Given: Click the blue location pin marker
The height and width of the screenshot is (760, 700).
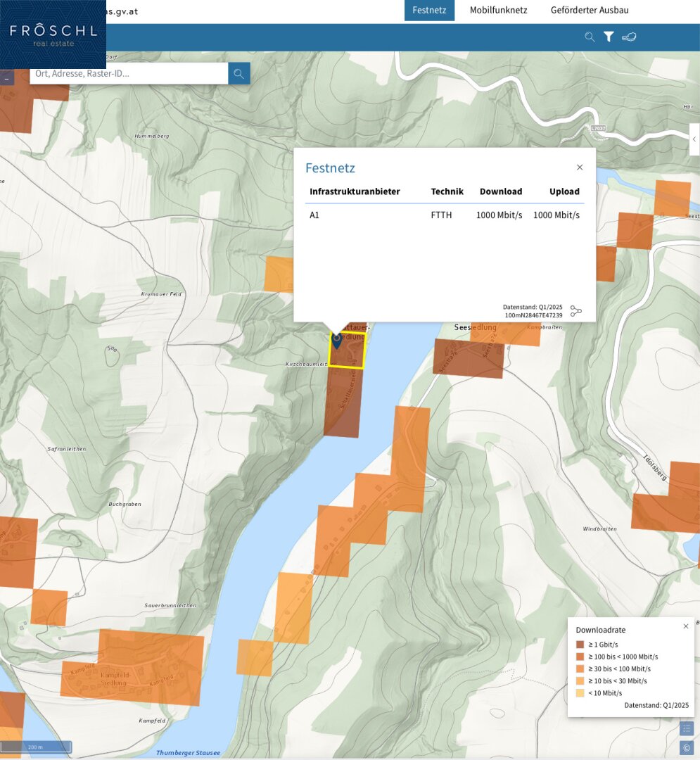Looking at the screenshot, I should coord(336,341).
